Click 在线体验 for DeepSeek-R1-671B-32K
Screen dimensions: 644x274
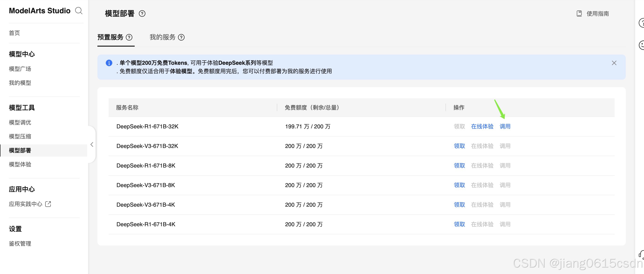point(482,127)
